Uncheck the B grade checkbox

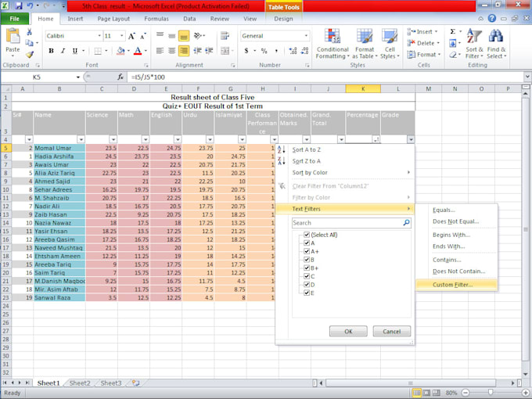(307, 260)
